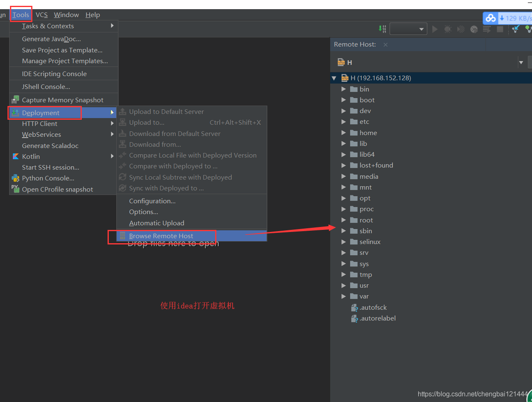Open Deployment Configuration... entry
The image size is (532, 402).
[191, 201]
